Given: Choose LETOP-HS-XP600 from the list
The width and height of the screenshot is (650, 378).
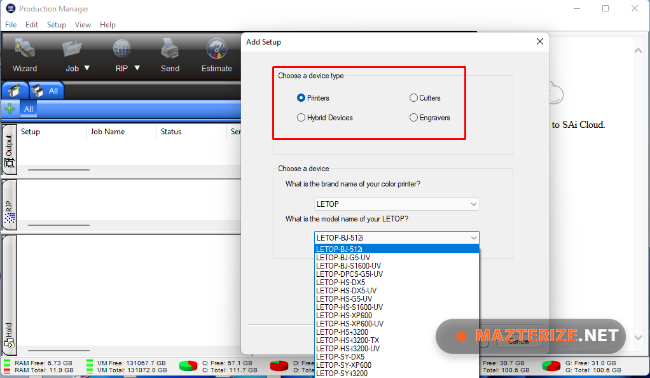Looking at the screenshot, I should pos(397,315).
